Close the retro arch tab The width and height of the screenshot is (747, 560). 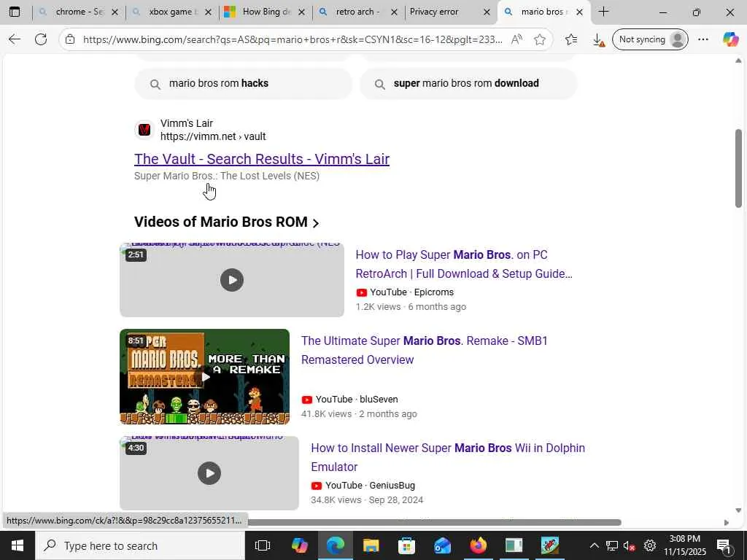click(x=394, y=12)
